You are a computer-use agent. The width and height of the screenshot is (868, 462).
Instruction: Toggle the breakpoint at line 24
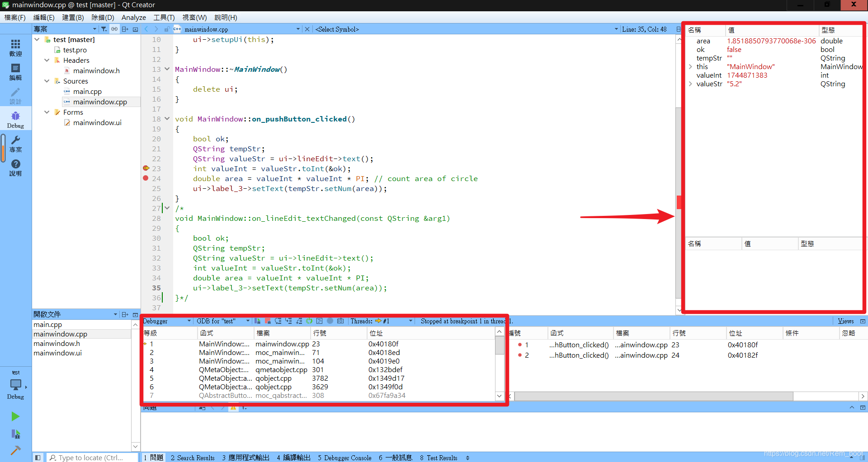point(146,178)
